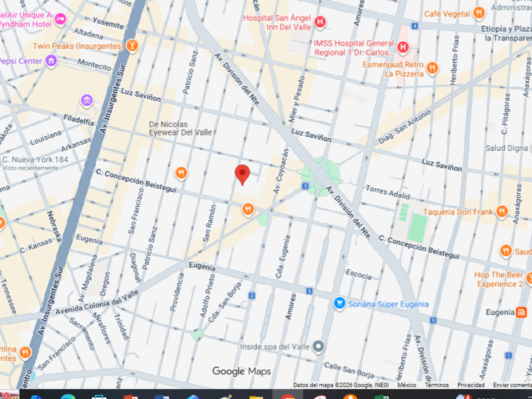
Task: Select restaurant icon below the red pin
Action: pos(248,209)
